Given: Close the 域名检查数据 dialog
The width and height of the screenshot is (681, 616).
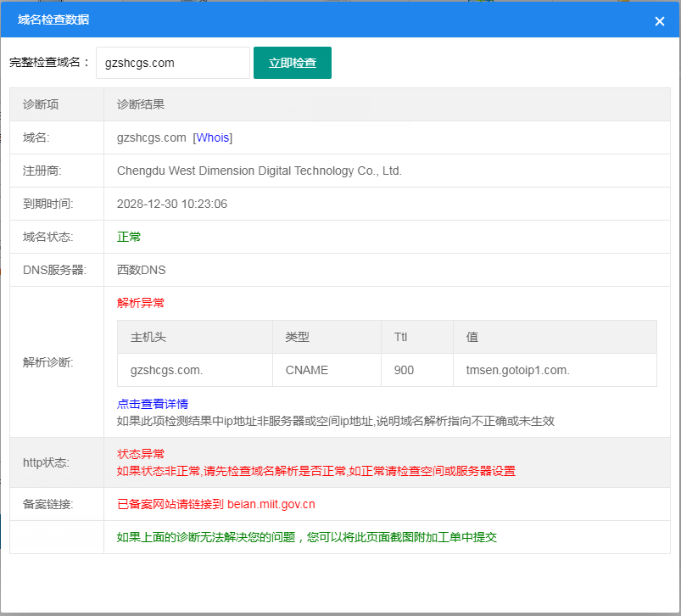Looking at the screenshot, I should [659, 21].
